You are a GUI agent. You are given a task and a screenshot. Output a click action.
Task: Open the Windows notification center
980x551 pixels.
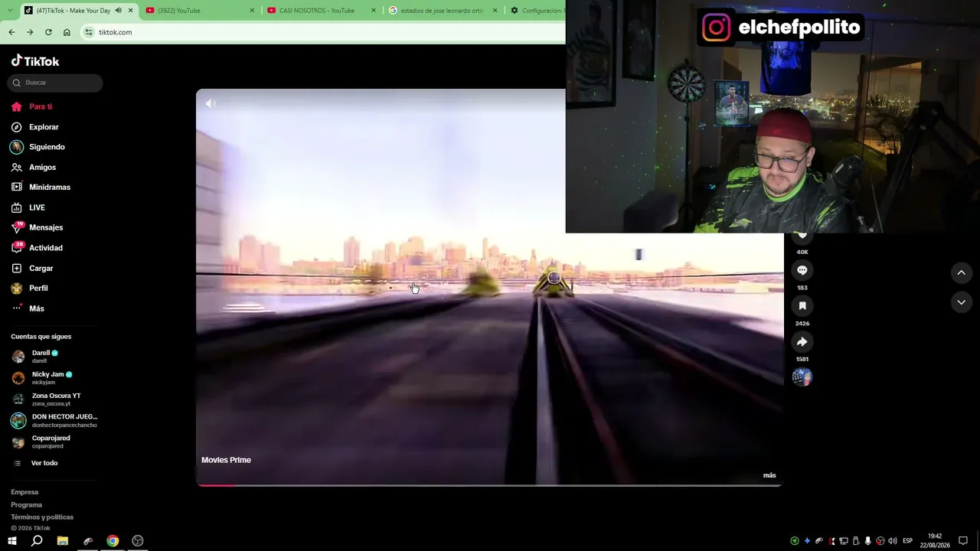click(963, 541)
